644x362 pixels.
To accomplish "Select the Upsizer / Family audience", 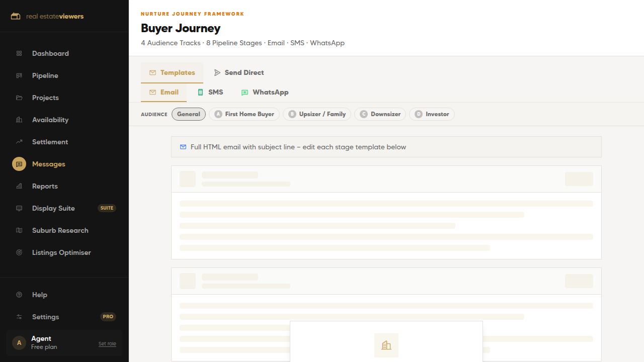I will pyautogui.click(x=317, y=114).
